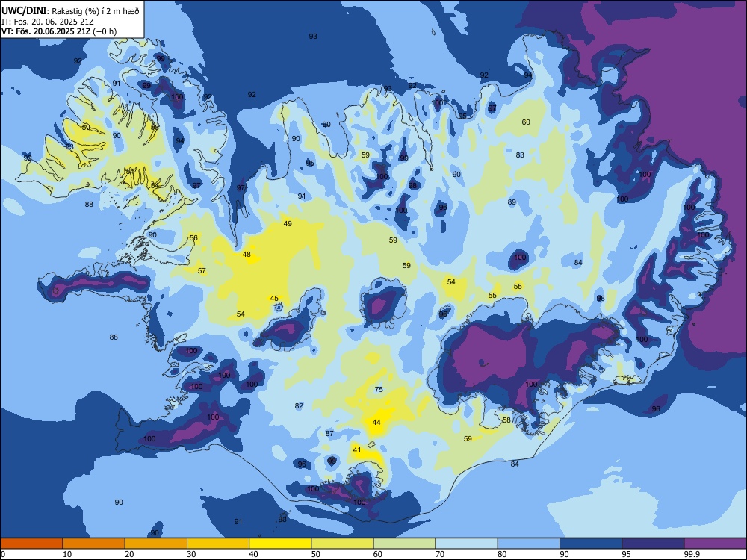747x560 pixels.
Task: Click the legend tick label '99.9'
Action: [691, 554]
